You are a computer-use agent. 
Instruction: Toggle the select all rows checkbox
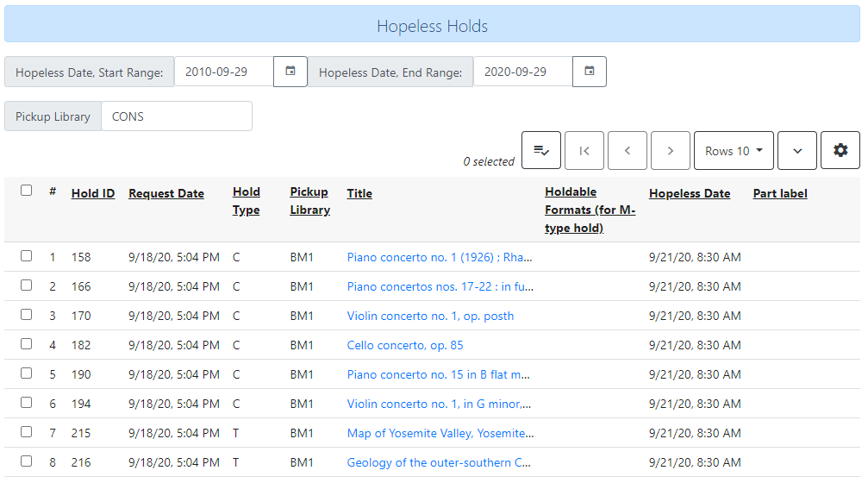(x=27, y=191)
